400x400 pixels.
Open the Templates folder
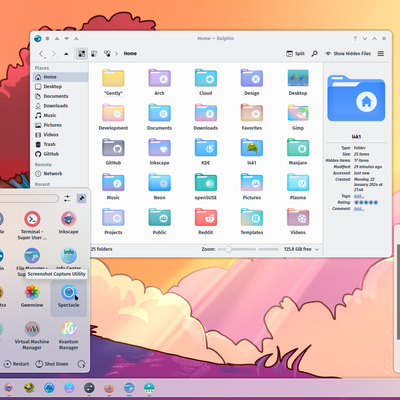[x=252, y=221]
